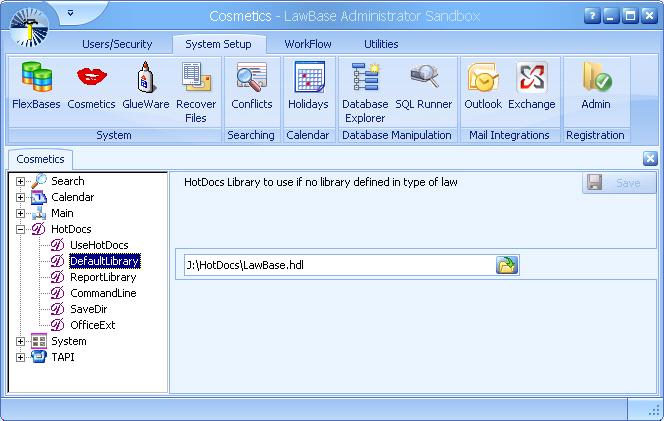Image resolution: width=664 pixels, height=421 pixels.
Task: Click the Mail Integrations group label
Action: click(509, 135)
